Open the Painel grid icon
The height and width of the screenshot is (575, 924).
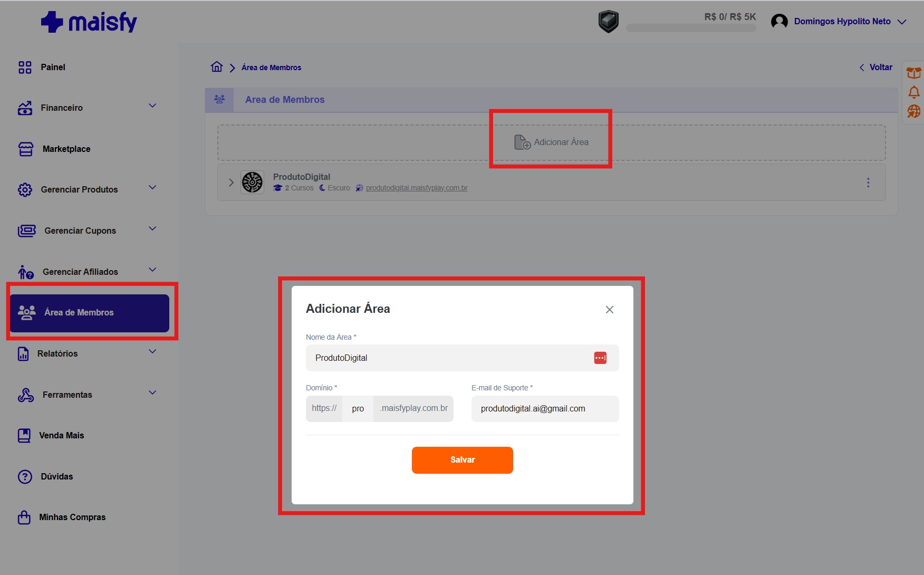pyautogui.click(x=25, y=68)
